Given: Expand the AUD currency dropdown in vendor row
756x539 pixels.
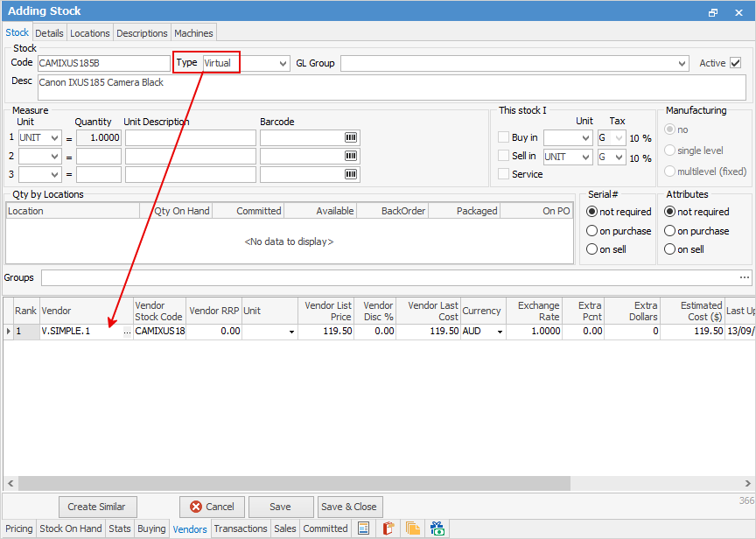Looking at the screenshot, I should tap(500, 332).
